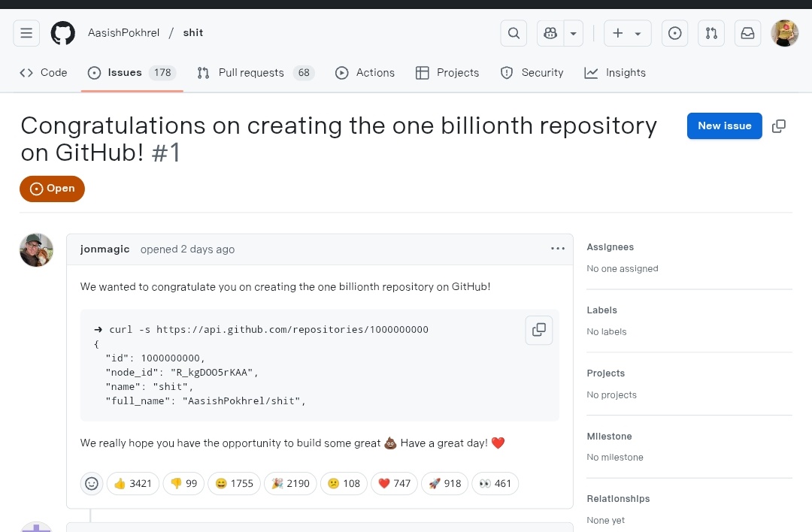812x532 pixels.
Task: Open the notifications inbox icon
Action: click(x=748, y=33)
